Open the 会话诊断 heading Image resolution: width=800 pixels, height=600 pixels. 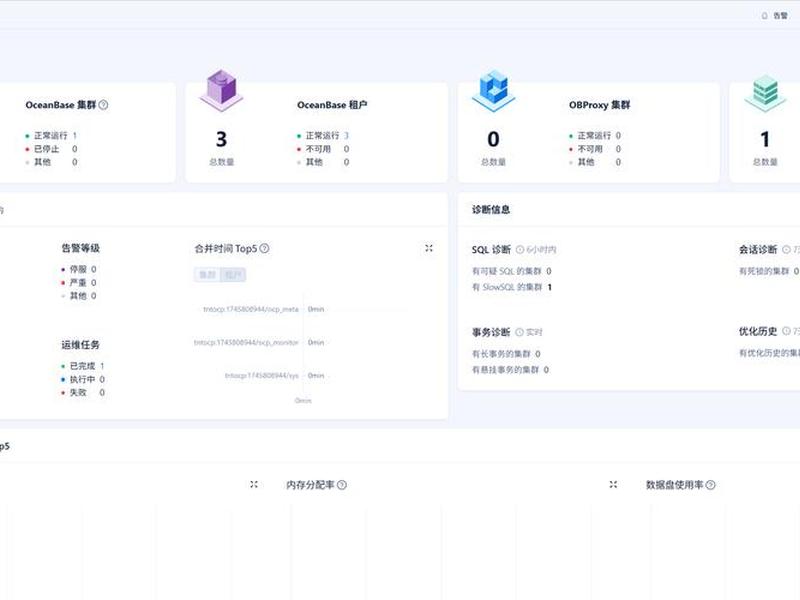pyautogui.click(x=758, y=249)
